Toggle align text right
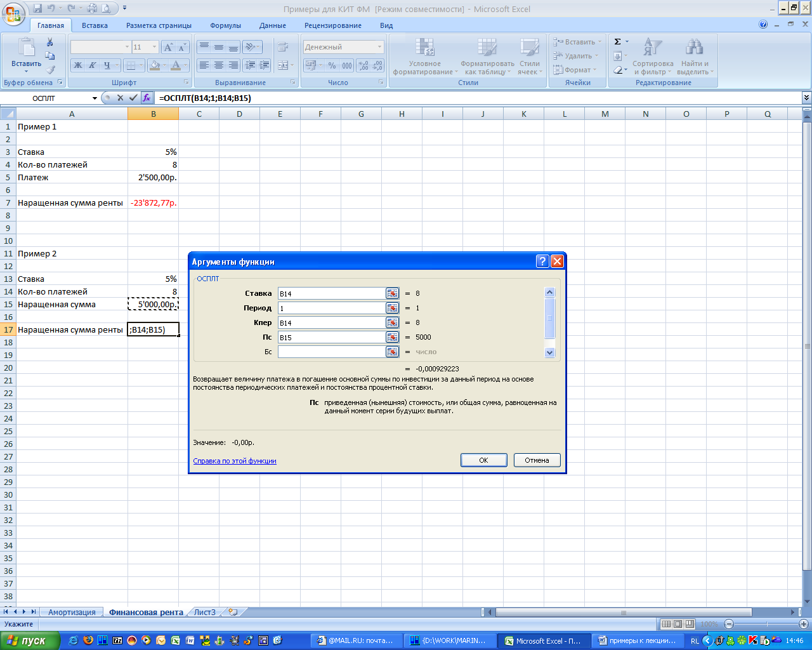 point(233,65)
